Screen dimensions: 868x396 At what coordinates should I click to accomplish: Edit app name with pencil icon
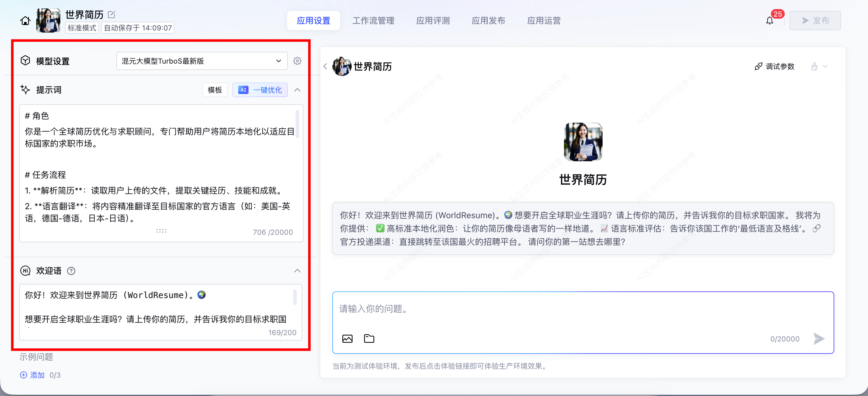tap(112, 14)
